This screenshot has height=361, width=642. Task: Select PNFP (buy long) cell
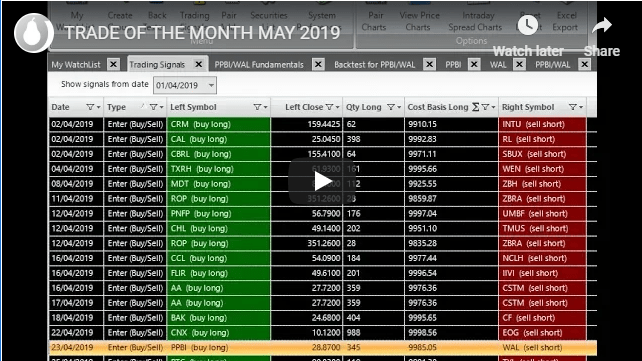(x=218, y=214)
